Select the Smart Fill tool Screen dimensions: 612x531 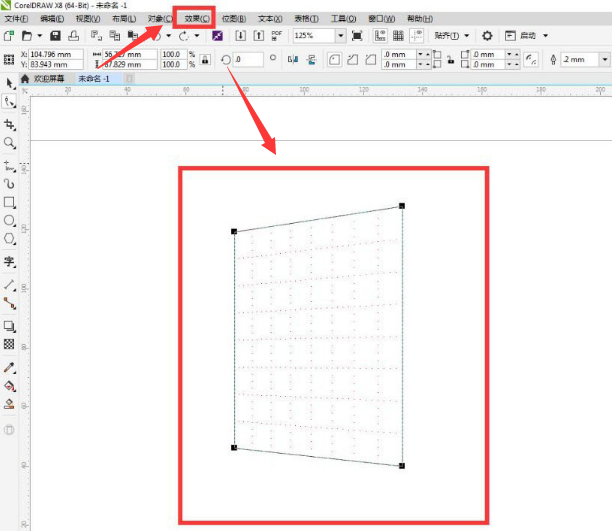[9, 404]
